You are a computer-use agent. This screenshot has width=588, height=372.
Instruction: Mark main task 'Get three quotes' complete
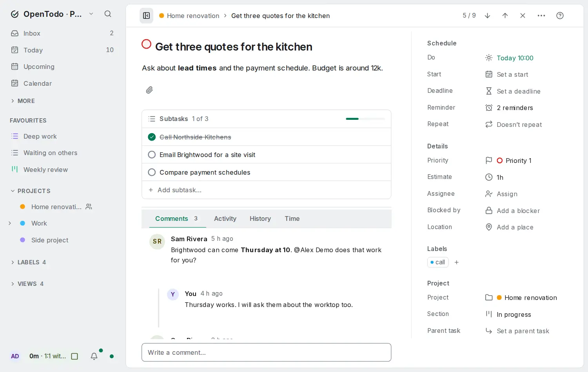[147, 44]
